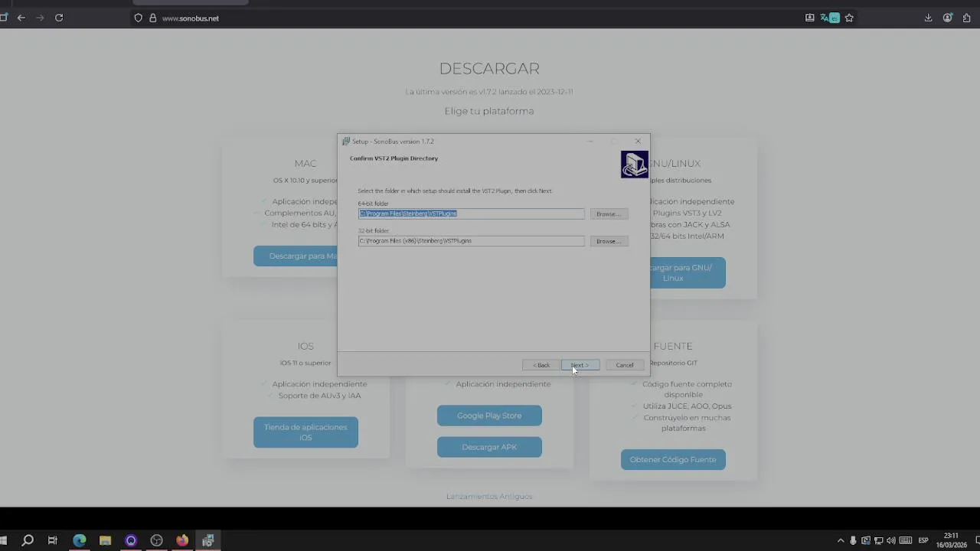Click the DESCARGAR page heading

click(x=489, y=69)
